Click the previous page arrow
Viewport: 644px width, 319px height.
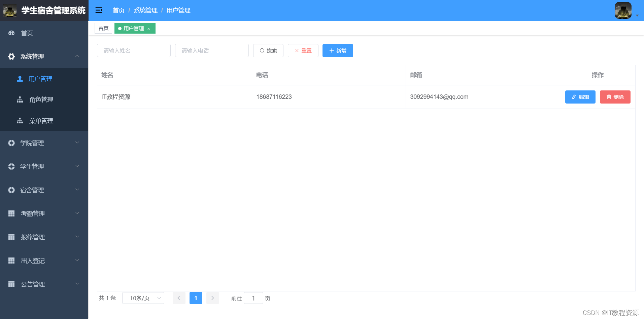click(x=179, y=298)
